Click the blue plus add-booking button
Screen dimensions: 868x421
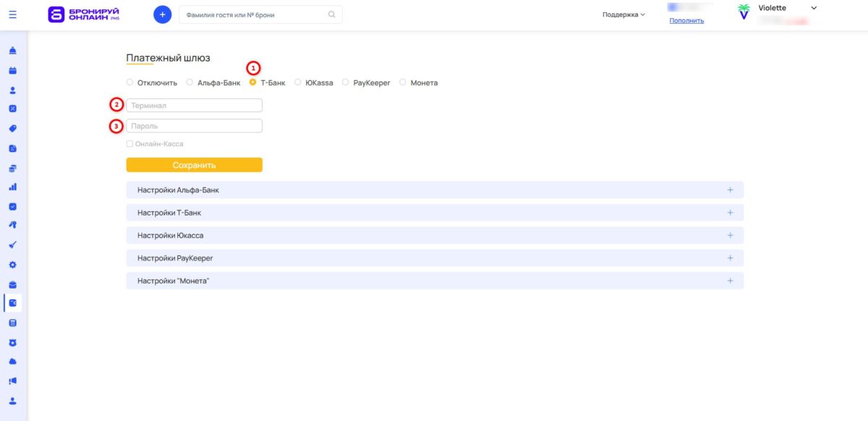point(163,14)
